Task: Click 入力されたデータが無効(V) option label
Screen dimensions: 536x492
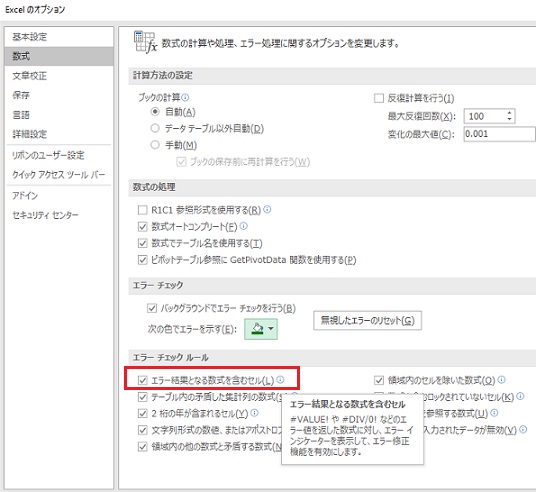Action: click(470, 430)
